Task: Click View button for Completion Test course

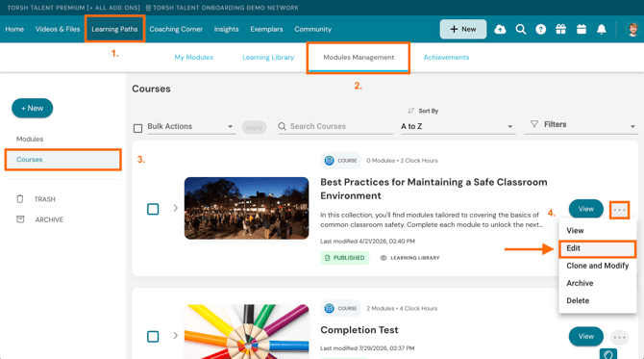Action: pyautogui.click(x=586, y=337)
